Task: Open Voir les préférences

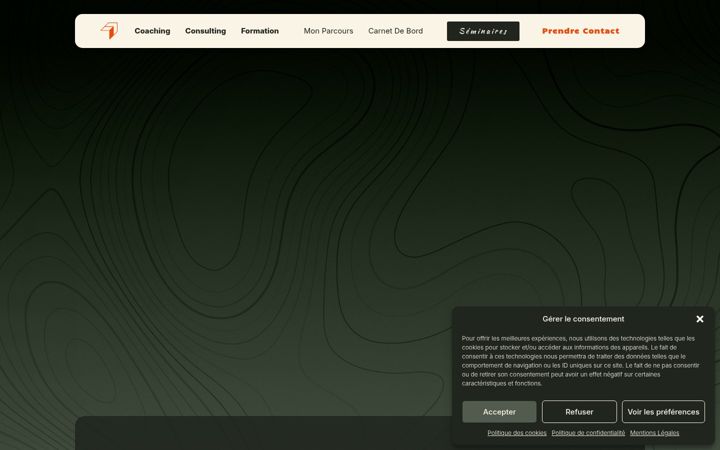Action: coord(663,412)
